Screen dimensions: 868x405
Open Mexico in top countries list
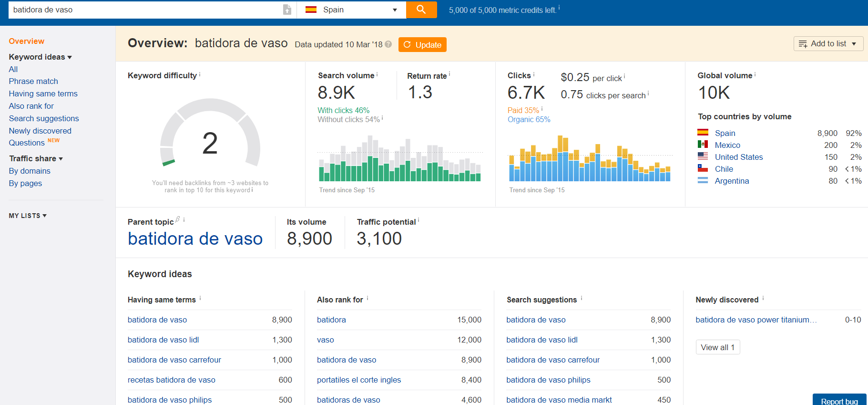coord(727,145)
